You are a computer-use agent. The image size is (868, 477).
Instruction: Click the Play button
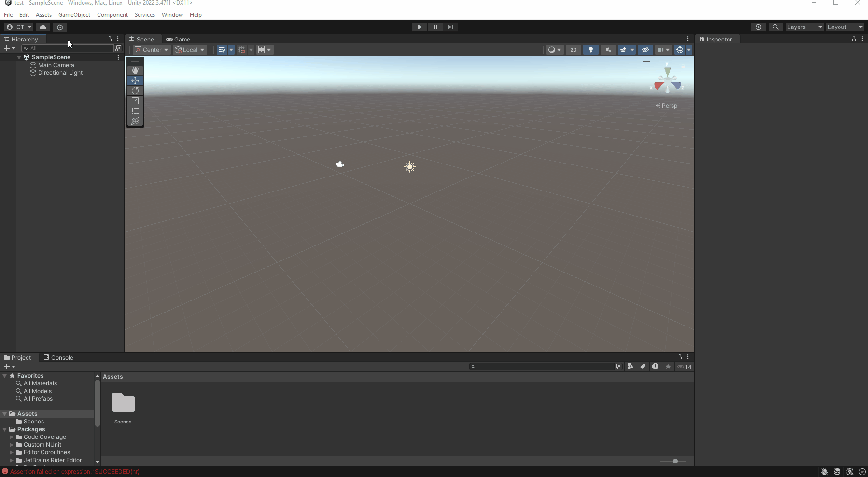420,27
